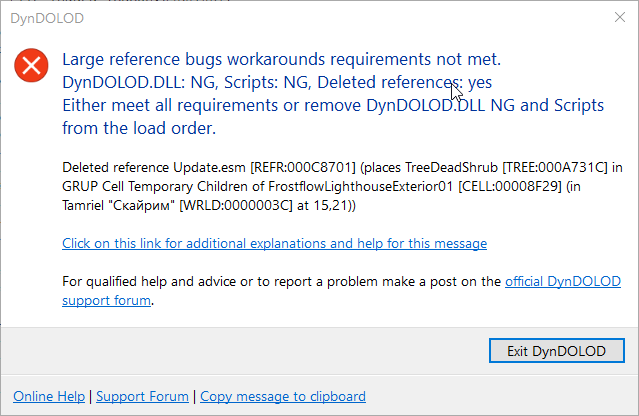Click the 'Deleted reference Update.esm' text
Image resolution: width=639 pixels, height=416 pixels.
click(x=154, y=167)
